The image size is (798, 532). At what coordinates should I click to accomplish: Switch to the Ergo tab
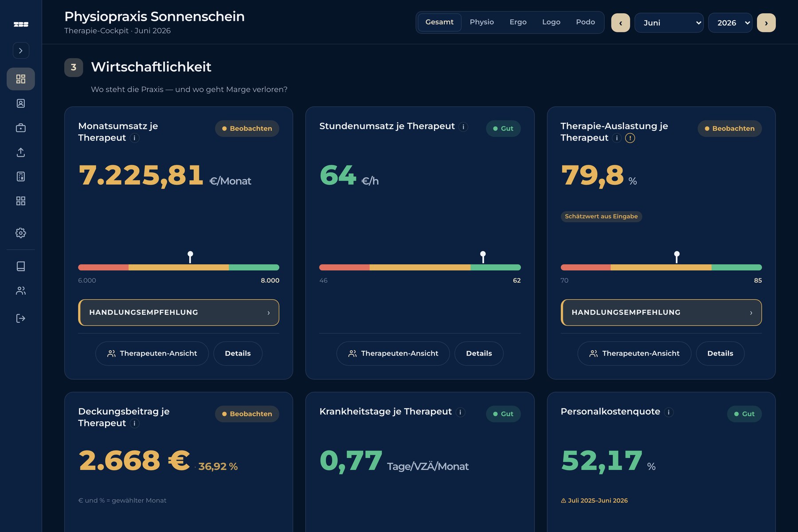(x=518, y=22)
